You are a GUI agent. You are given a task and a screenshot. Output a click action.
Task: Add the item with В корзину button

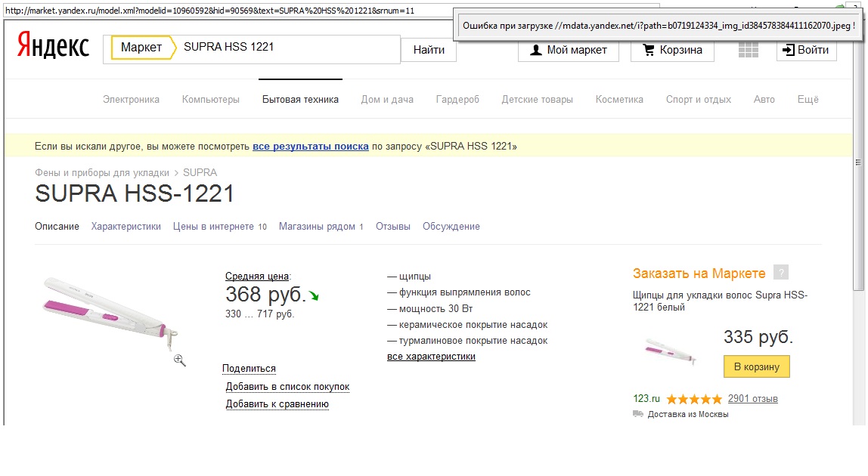click(x=757, y=367)
